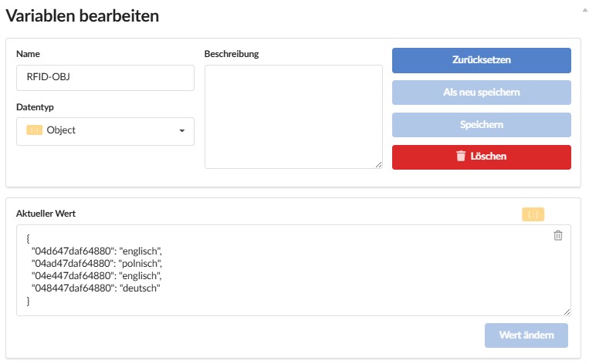The height and width of the screenshot is (364, 589).
Task: Click the "deutsch" line in the value editor
Action: point(95,288)
